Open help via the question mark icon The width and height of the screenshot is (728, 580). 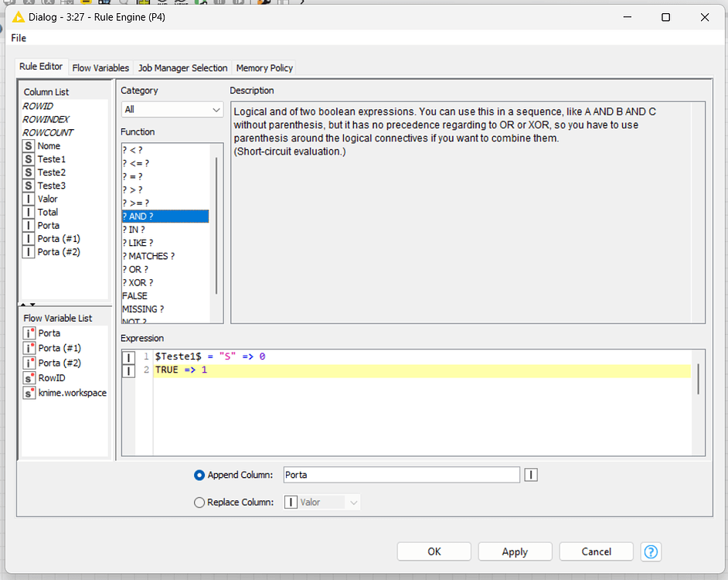click(651, 551)
